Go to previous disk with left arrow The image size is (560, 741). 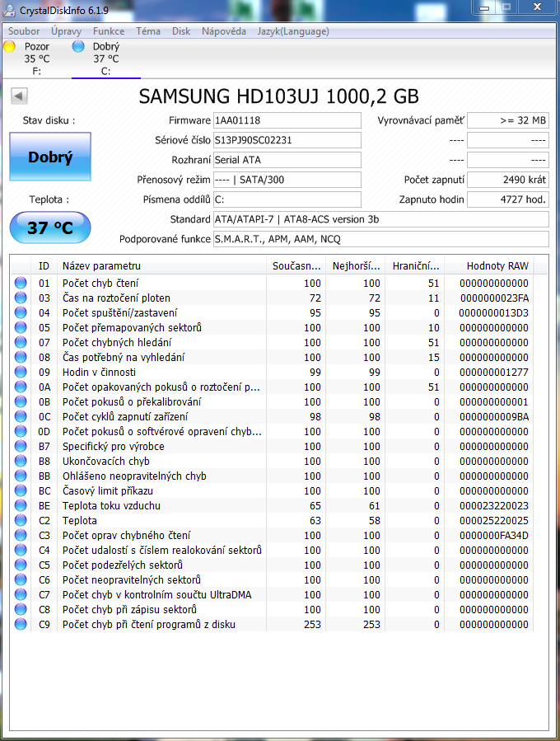pos(19,96)
